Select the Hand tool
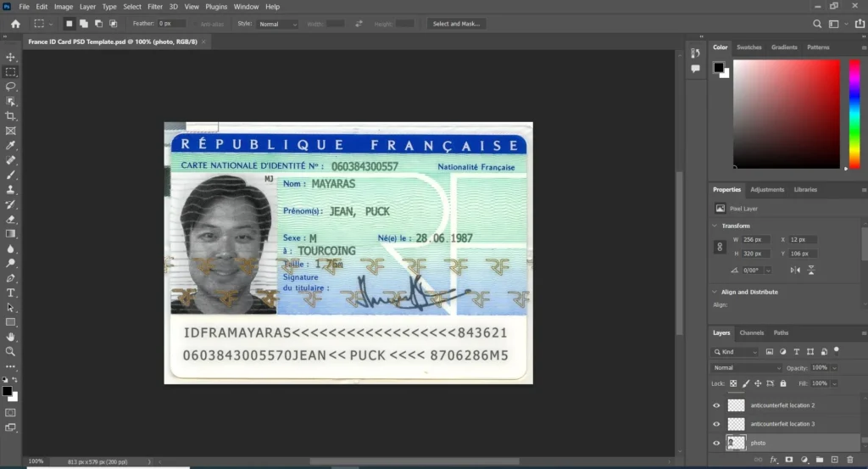The width and height of the screenshot is (868, 469). pyautogui.click(x=10, y=337)
